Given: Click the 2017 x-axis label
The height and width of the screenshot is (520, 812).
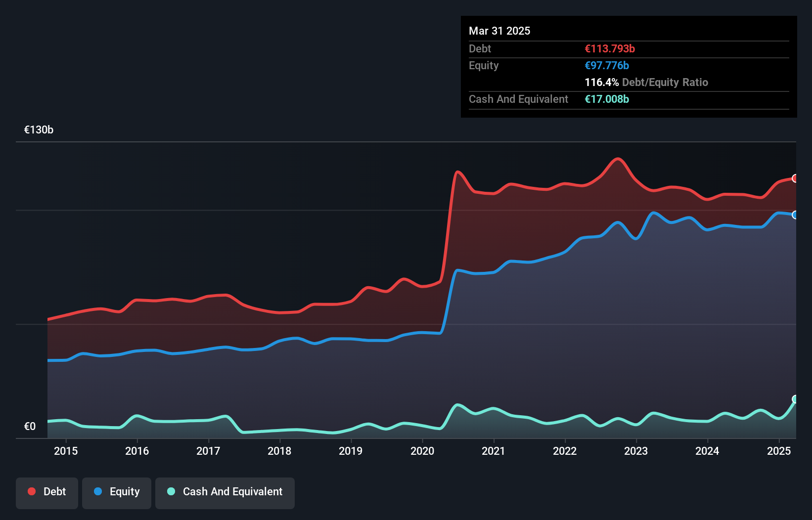Looking at the screenshot, I should pos(208,451).
